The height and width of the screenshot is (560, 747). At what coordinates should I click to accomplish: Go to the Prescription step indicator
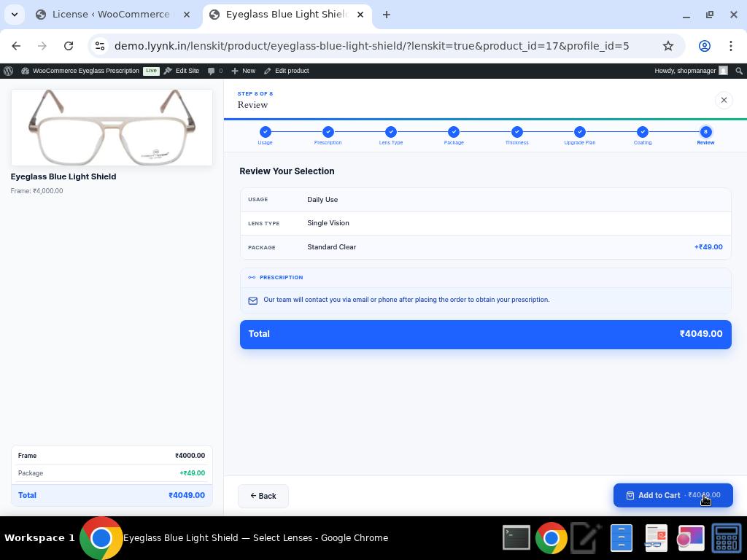(x=328, y=132)
